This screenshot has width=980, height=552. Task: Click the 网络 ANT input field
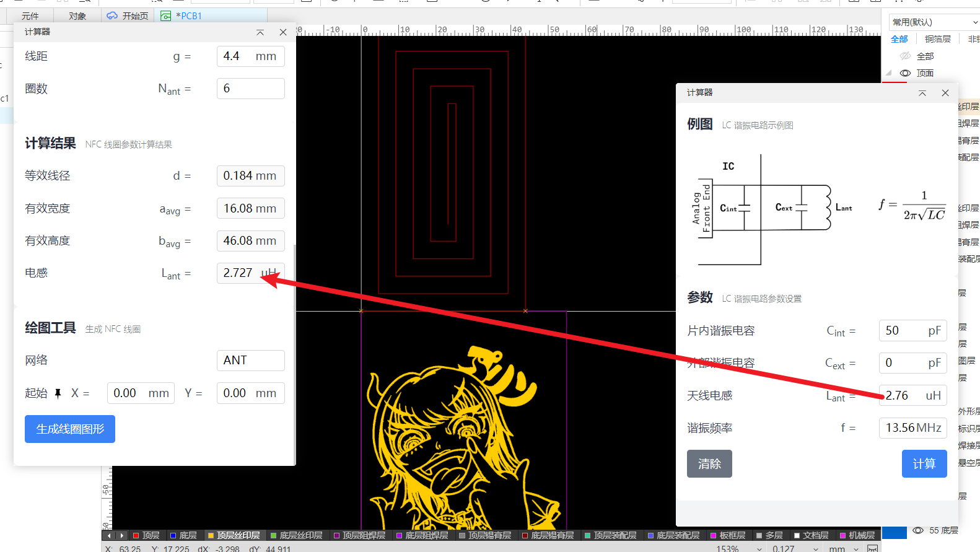[250, 361]
